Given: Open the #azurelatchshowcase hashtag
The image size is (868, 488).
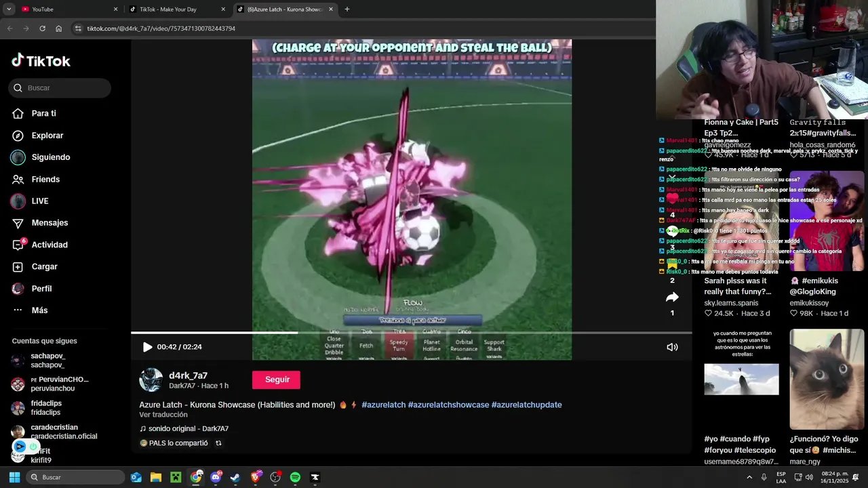Looking at the screenshot, I should click(448, 405).
